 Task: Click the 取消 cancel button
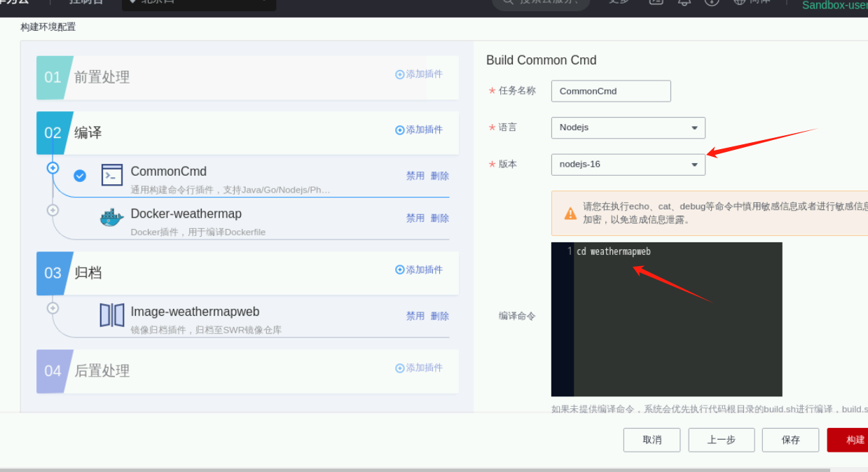click(652, 440)
